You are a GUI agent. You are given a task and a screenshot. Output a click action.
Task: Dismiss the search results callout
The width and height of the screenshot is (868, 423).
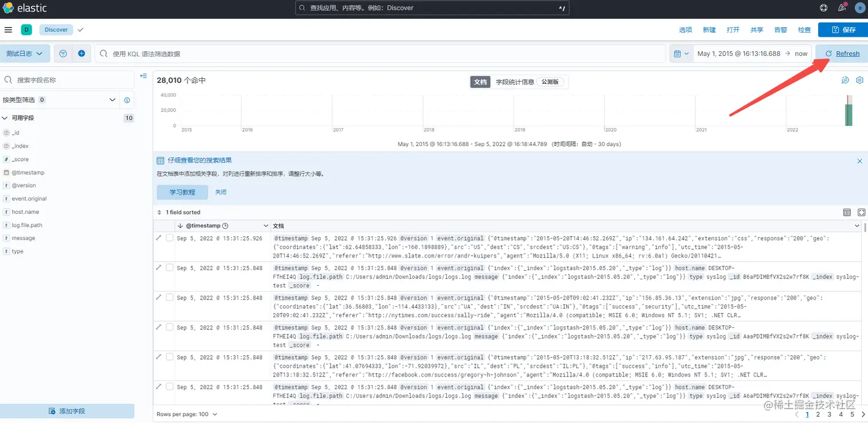(x=859, y=161)
